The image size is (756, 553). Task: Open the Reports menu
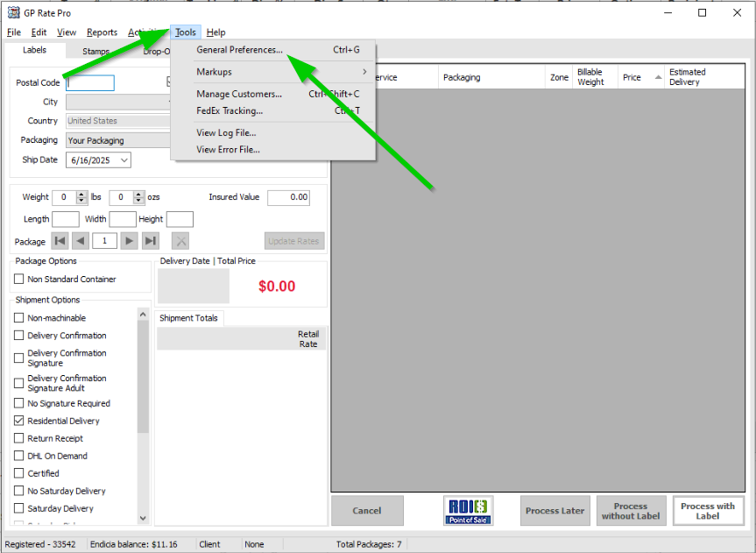pos(102,32)
